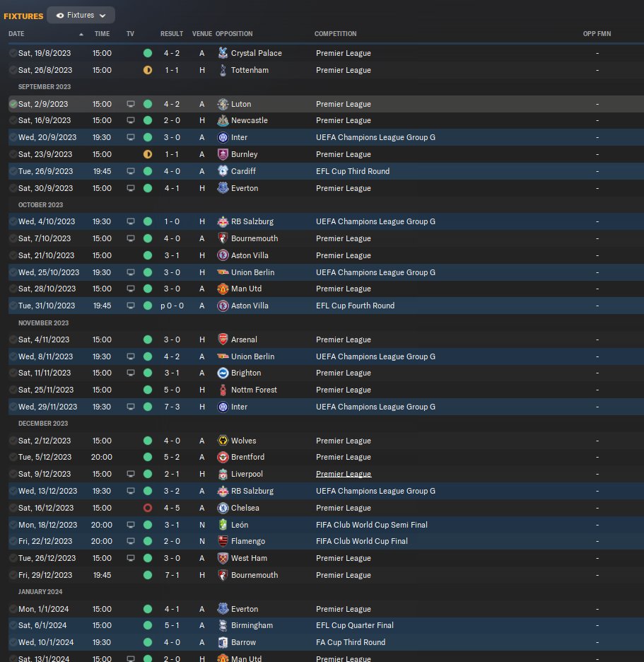This screenshot has width=644, height=662.
Task: Click the red loss indicator for Chelsea
Action: point(148,508)
